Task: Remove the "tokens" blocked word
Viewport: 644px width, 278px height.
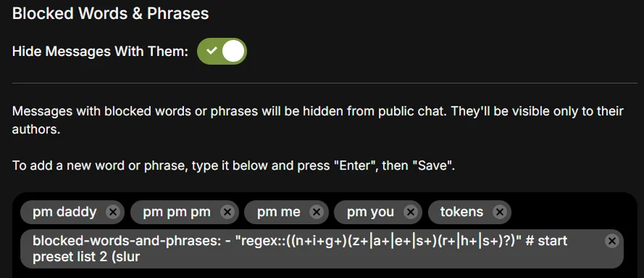Action: 499,213
